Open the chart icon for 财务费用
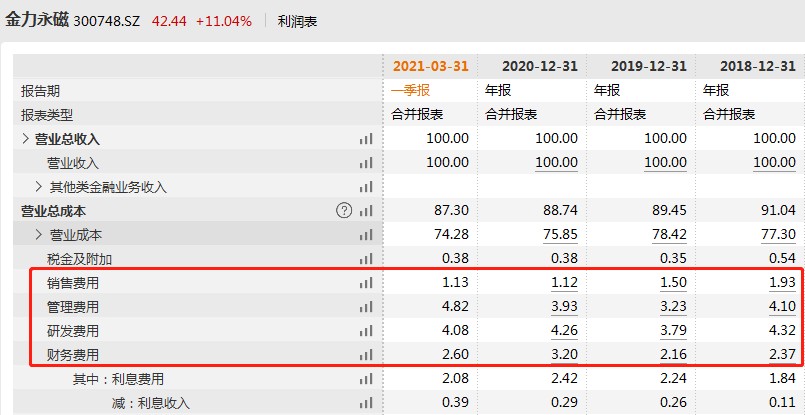The width and height of the screenshot is (805, 415). 365,355
